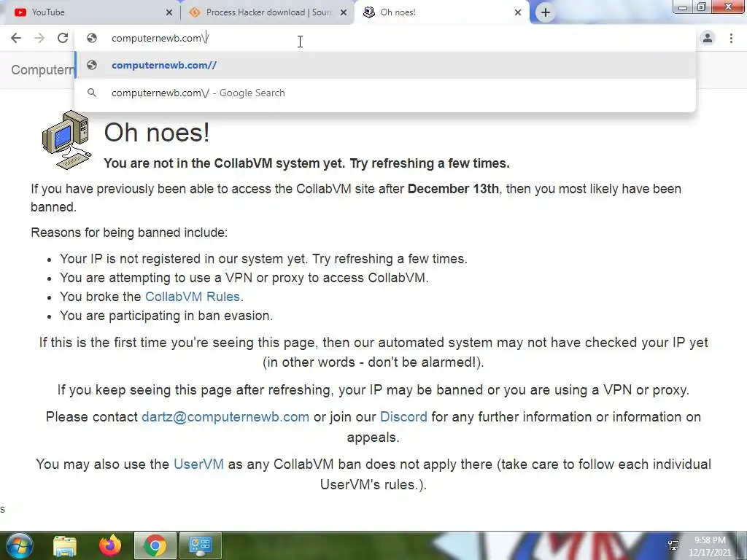The image size is (747, 560).
Task: Click the Chrome taskbar icon
Action: coord(155,545)
